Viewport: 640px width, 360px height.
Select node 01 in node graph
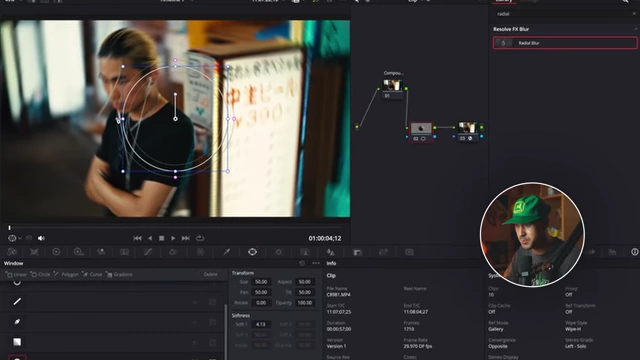392,89
